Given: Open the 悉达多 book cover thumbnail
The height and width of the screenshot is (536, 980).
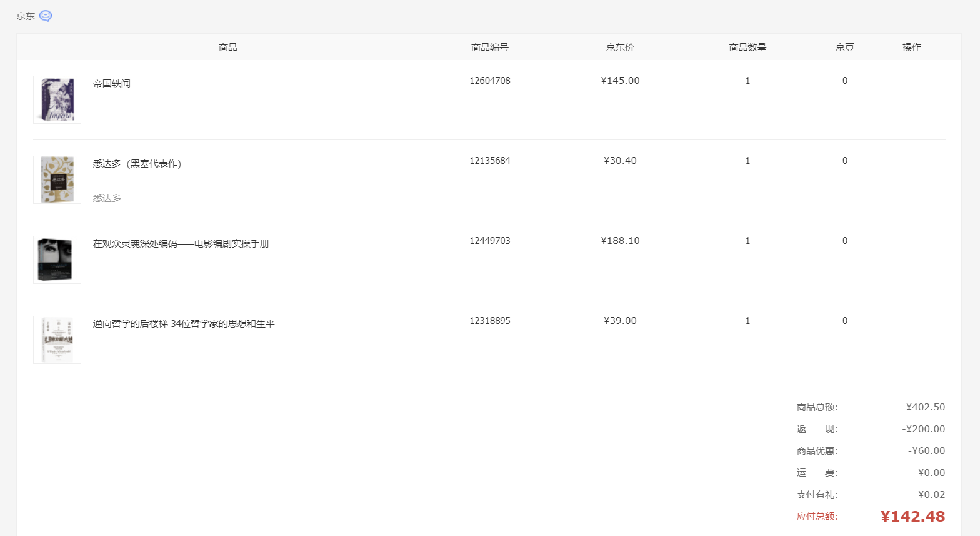Looking at the screenshot, I should (57, 180).
